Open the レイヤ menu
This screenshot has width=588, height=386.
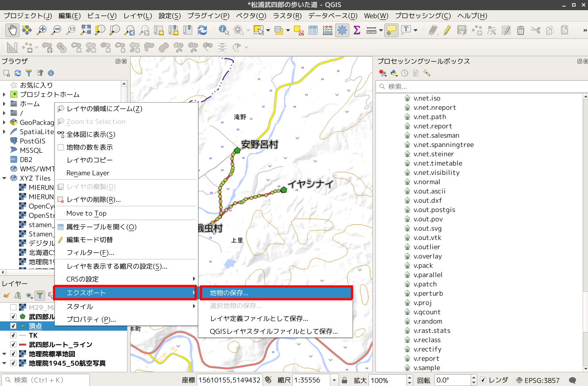[138, 15]
